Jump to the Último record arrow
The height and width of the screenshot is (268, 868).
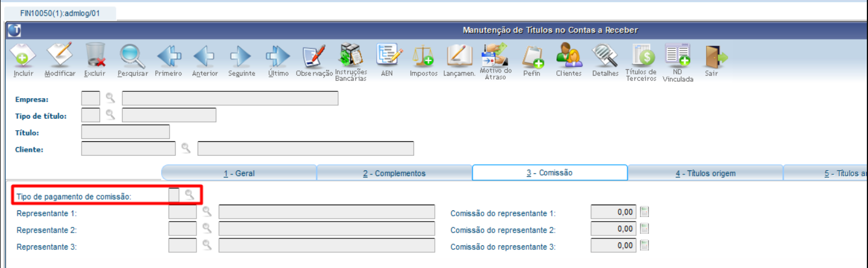(277, 56)
